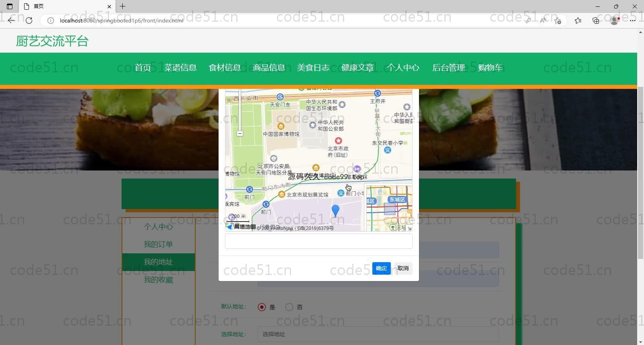Click the 北京市公安局天安门地区分局 police icon
The width and height of the screenshot is (644, 345).
[x=274, y=158]
